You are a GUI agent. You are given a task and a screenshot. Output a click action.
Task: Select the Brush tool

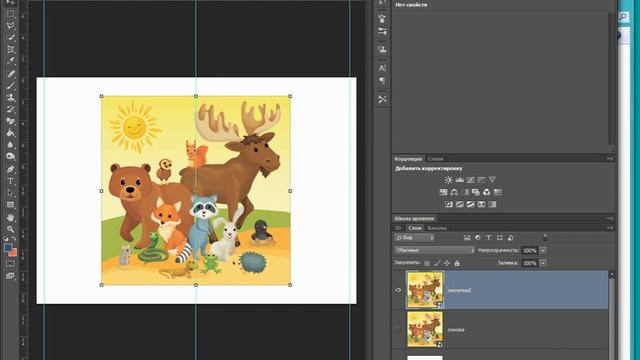tap(10, 86)
